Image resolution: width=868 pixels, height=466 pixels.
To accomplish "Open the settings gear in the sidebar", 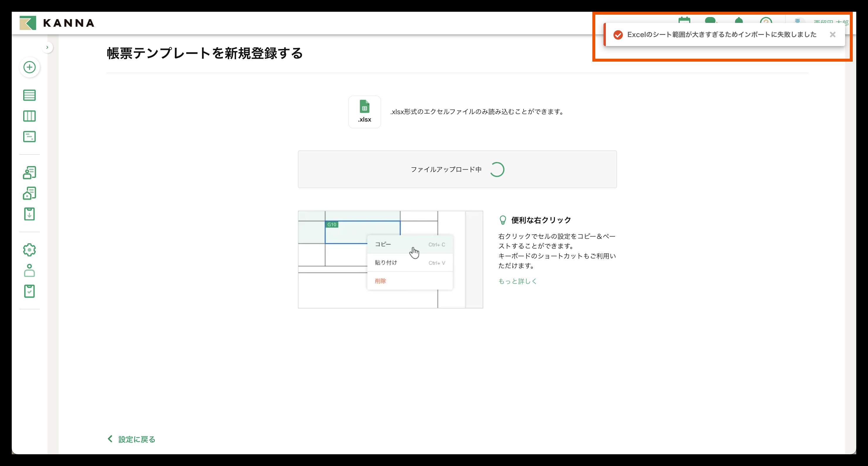I will (29, 250).
